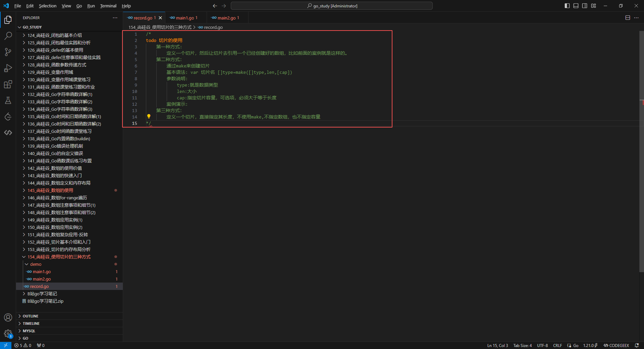Click the go_study command center search box
The width and height of the screenshot is (644, 349).
tap(331, 6)
